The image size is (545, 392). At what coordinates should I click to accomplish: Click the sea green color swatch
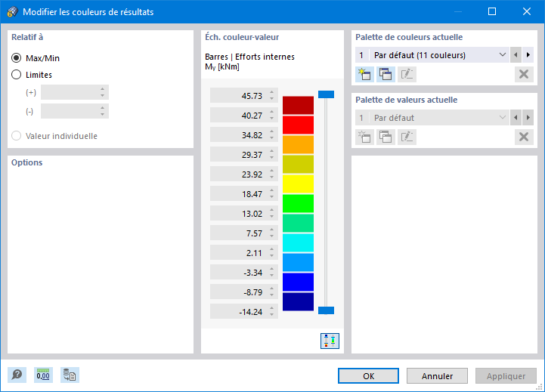click(298, 224)
